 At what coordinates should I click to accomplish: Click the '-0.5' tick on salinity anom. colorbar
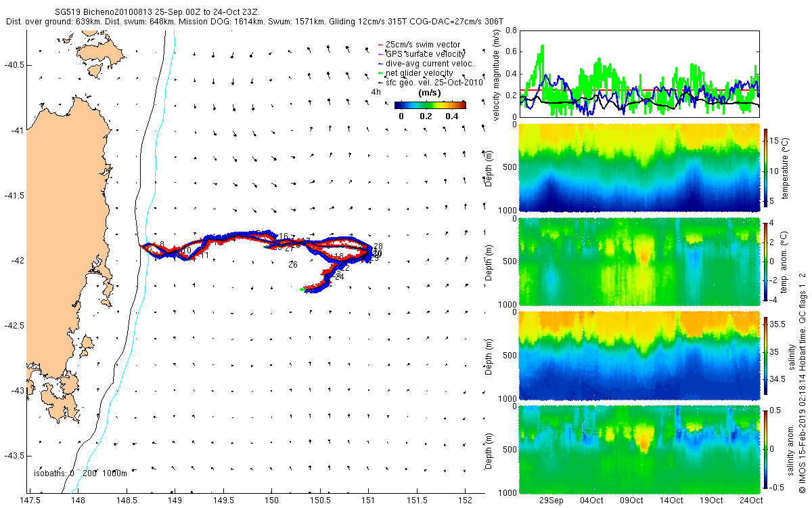click(777, 487)
